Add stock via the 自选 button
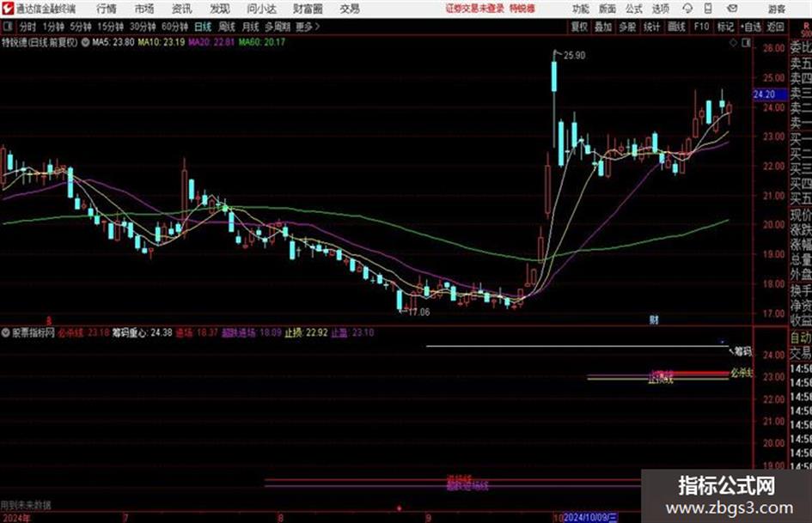 [751, 27]
